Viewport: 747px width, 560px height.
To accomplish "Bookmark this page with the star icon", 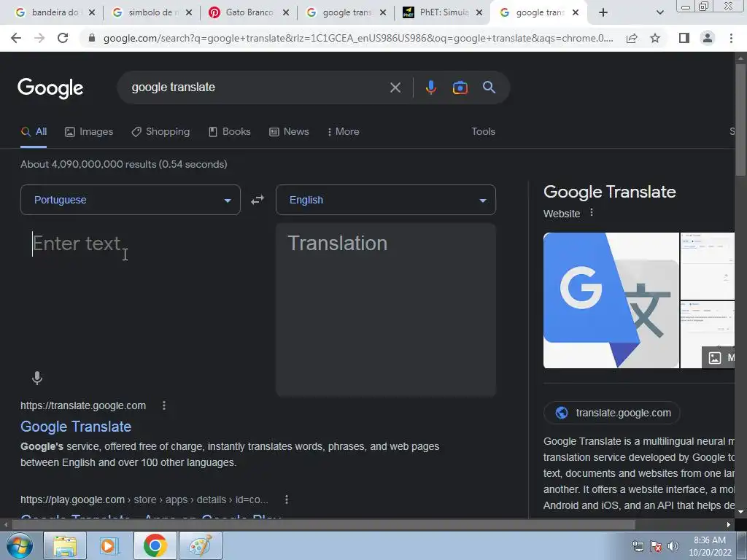I will point(655,38).
